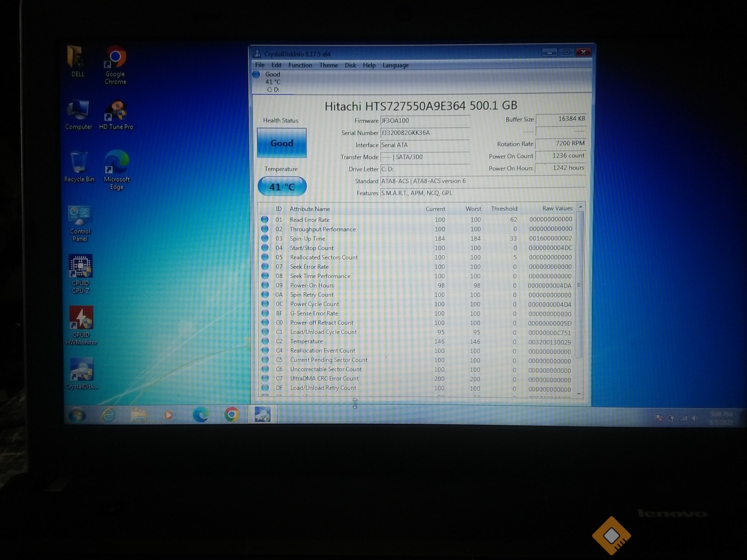Viewport: 747px width, 560px height.
Task: Open Windows Explorer from the taskbar
Action: (139, 414)
